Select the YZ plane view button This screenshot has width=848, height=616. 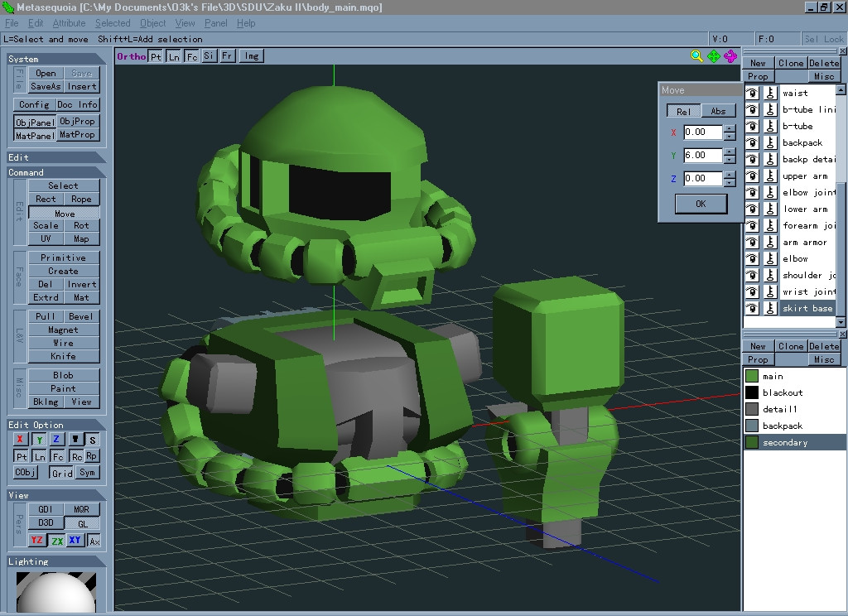(x=36, y=540)
